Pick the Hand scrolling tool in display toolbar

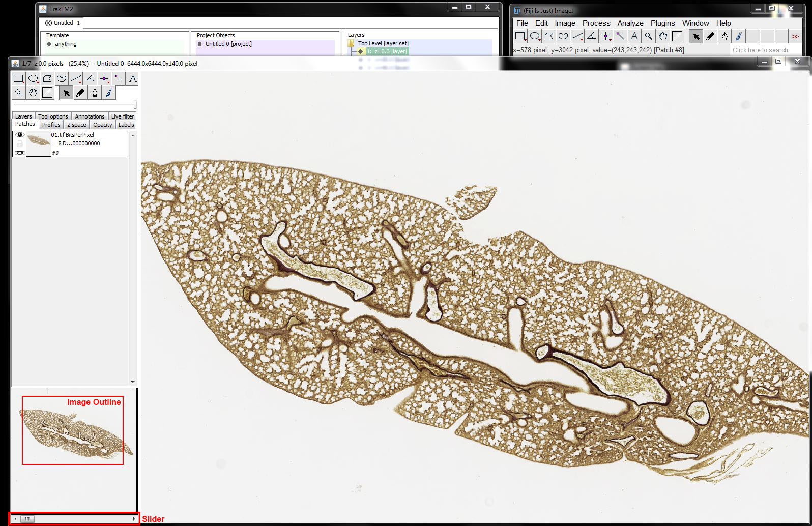point(33,93)
